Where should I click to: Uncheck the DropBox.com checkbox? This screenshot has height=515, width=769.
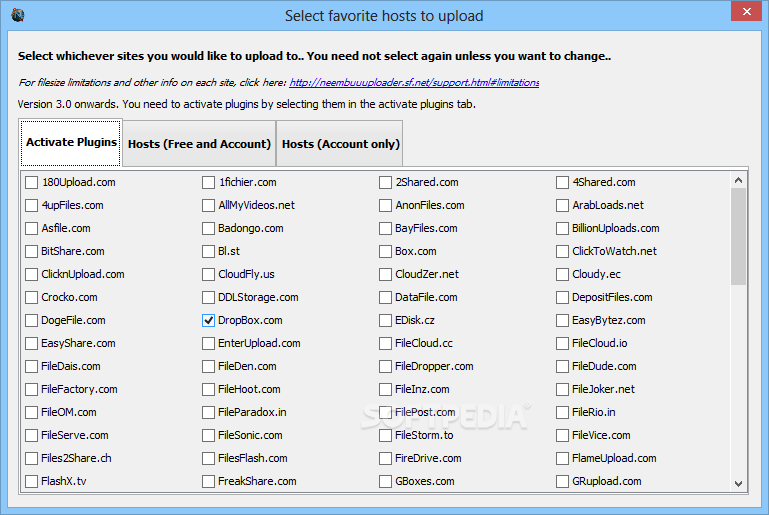(x=208, y=320)
